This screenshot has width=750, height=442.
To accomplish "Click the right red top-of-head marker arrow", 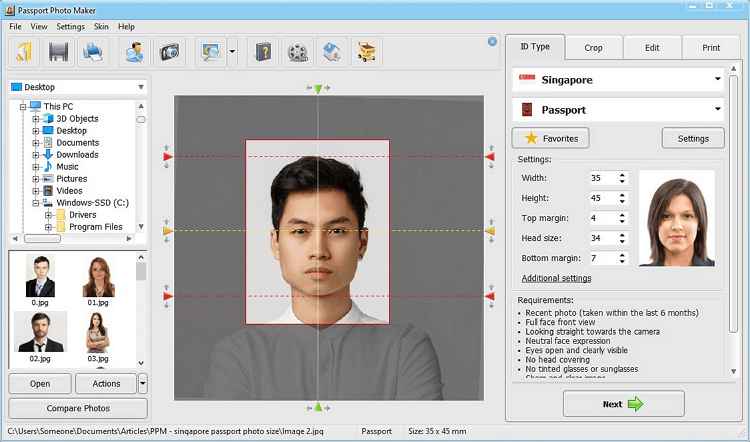I will (490, 157).
